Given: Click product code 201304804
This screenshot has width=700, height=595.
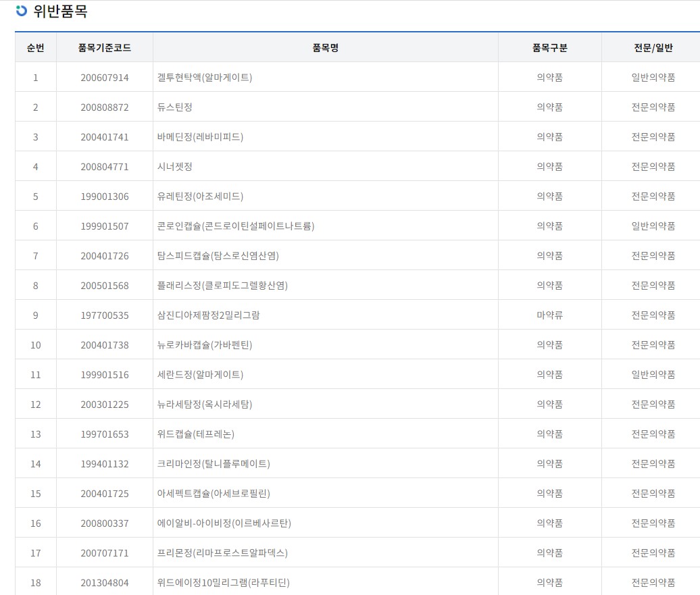Looking at the screenshot, I should (104, 583).
